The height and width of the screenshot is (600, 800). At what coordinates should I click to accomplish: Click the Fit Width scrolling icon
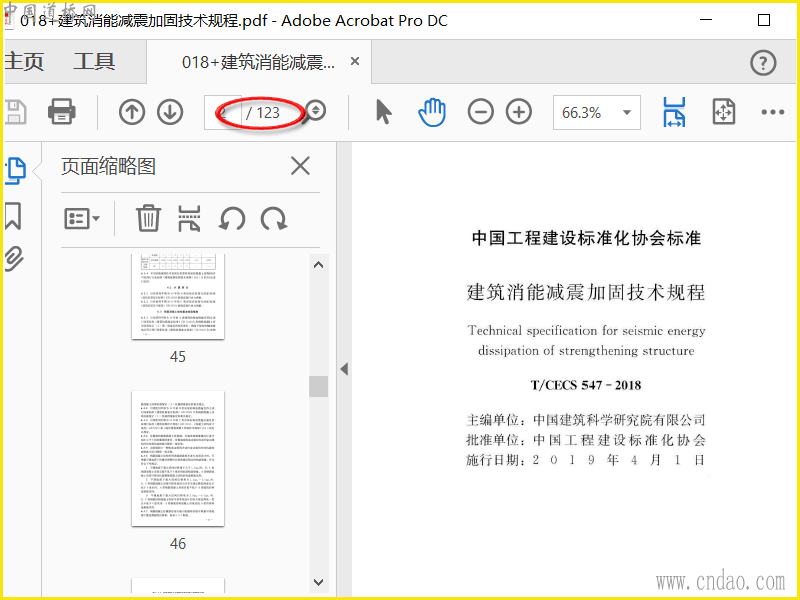pyautogui.click(x=674, y=112)
